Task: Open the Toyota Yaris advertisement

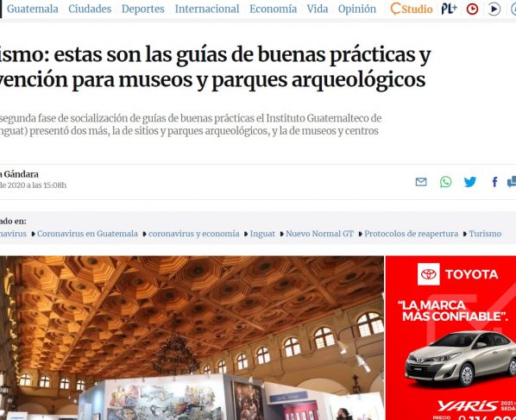Action: (450, 338)
